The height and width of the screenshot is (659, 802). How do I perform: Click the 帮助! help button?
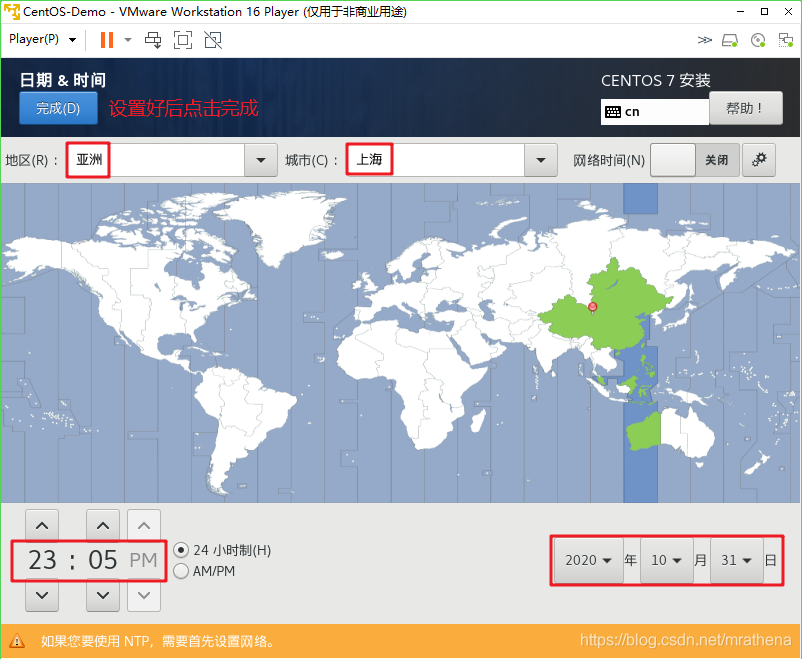pyautogui.click(x=746, y=108)
